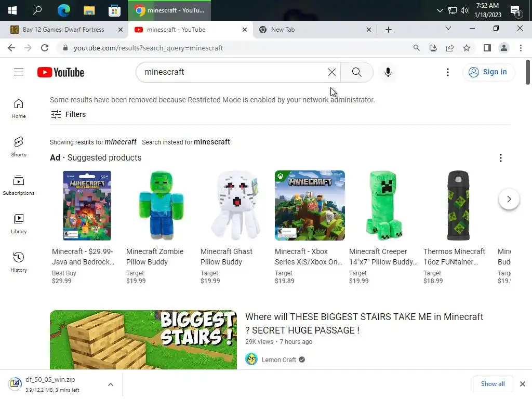Open Minecraft Ghast Pillow Buddy image
Viewport: 532px width, 399px height.
pyautogui.click(x=235, y=205)
